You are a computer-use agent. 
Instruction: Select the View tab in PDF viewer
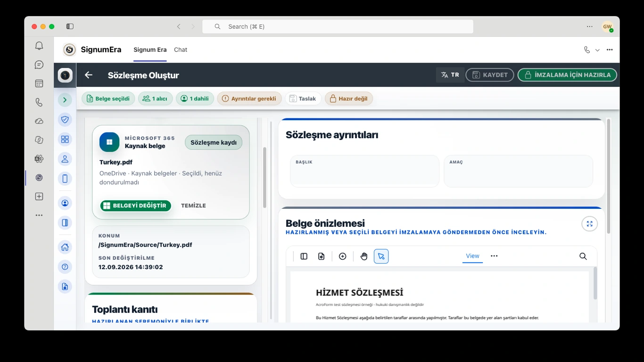point(472,256)
